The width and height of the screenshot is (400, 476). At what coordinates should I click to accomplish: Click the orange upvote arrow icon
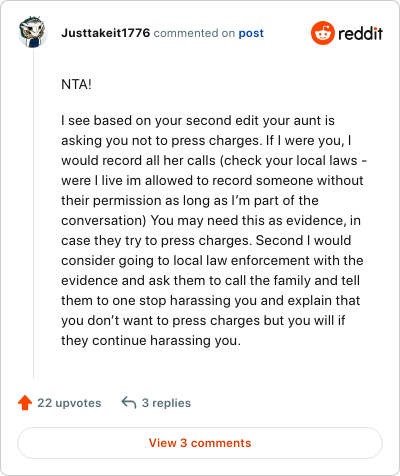pyautogui.click(x=25, y=403)
